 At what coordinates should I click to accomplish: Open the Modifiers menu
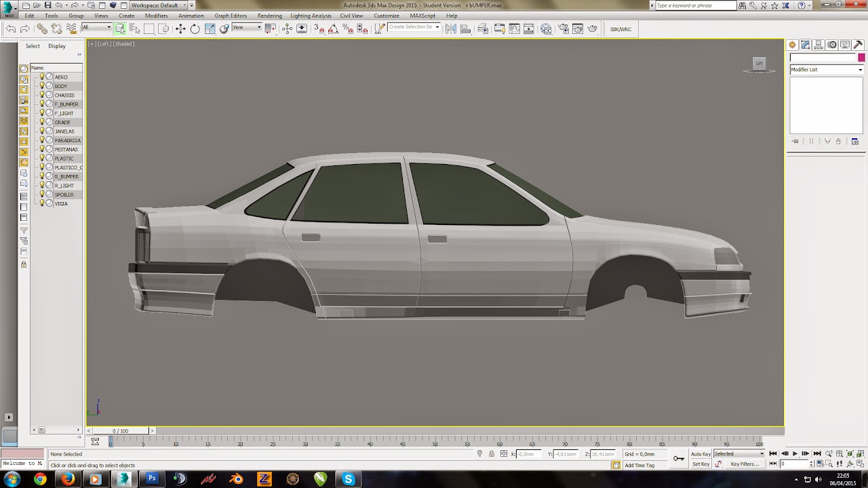pyautogui.click(x=156, y=16)
